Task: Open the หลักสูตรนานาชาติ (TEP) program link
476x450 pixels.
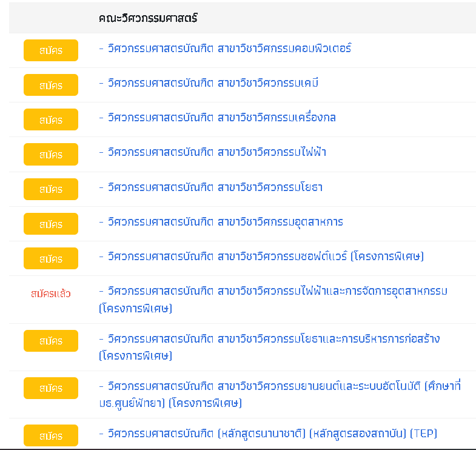Action: pos(267,434)
